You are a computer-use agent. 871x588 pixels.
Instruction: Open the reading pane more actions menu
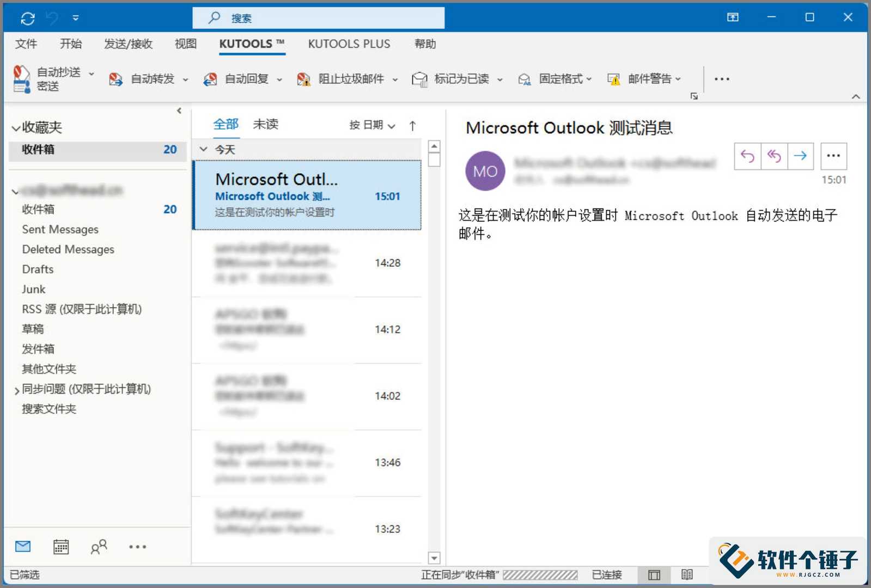833,156
